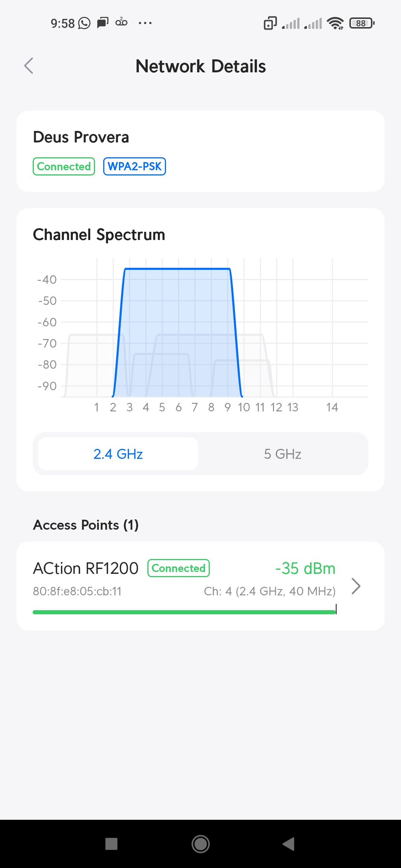
Task: Switch spectrum to 2.4 GHz band
Action: [118, 454]
